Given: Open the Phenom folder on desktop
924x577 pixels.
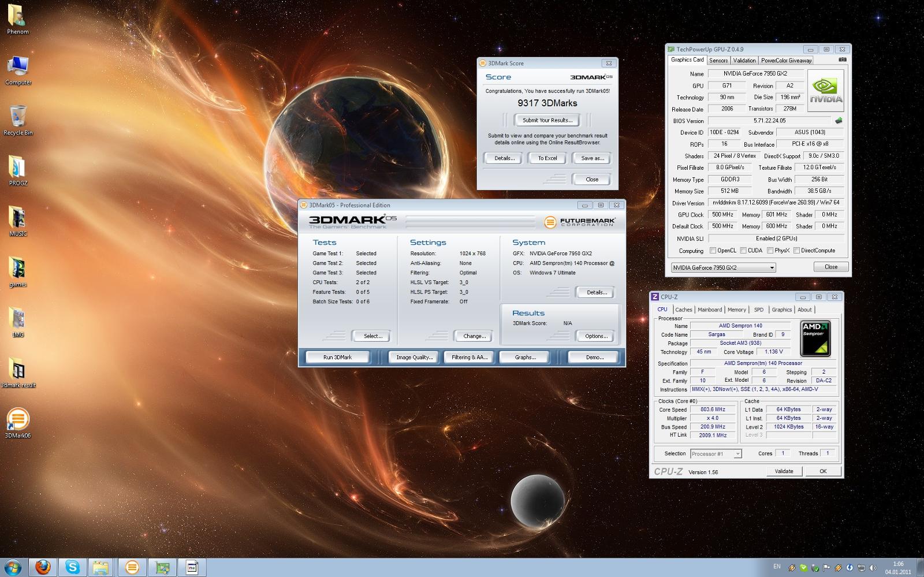Looking at the screenshot, I should click(x=17, y=19).
